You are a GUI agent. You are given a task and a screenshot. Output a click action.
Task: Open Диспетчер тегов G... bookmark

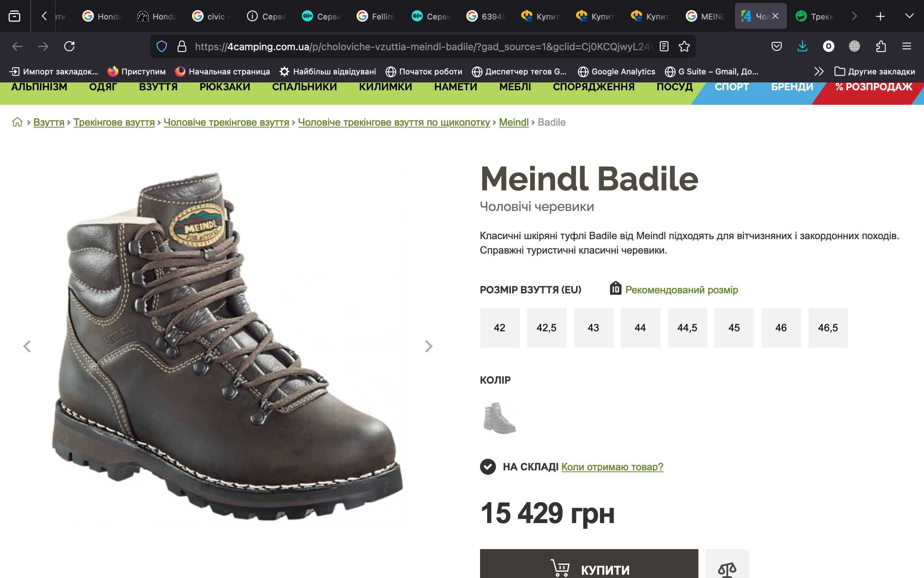(519, 72)
